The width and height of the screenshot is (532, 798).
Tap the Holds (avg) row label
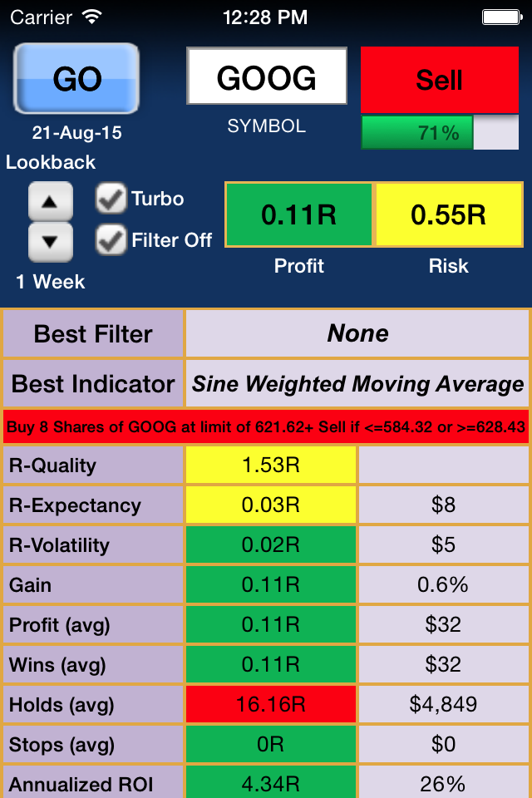[x=93, y=704]
